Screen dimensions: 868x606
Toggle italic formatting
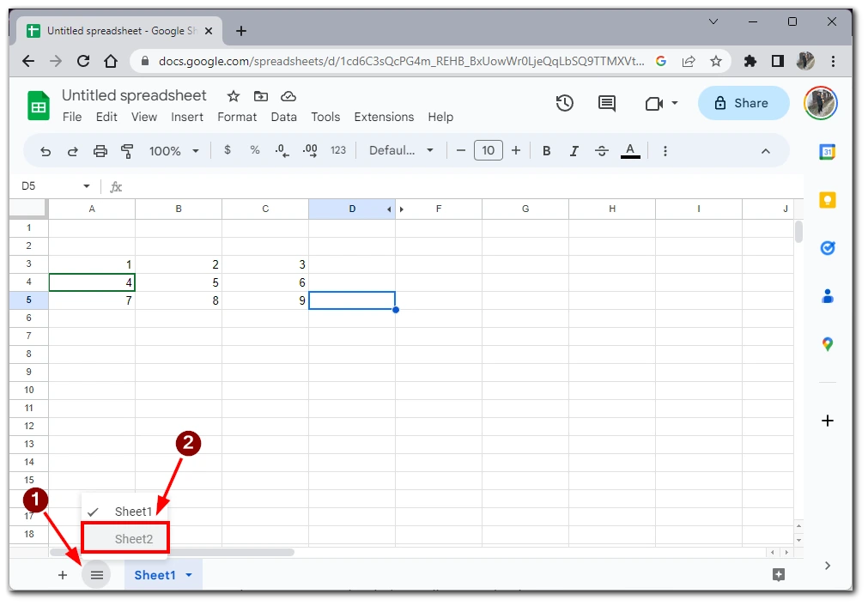tap(574, 150)
